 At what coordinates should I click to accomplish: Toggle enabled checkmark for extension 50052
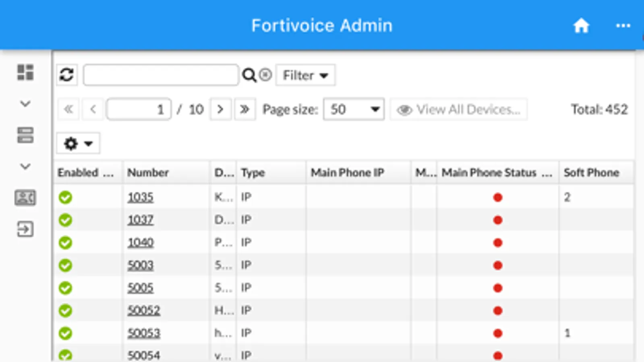point(65,311)
